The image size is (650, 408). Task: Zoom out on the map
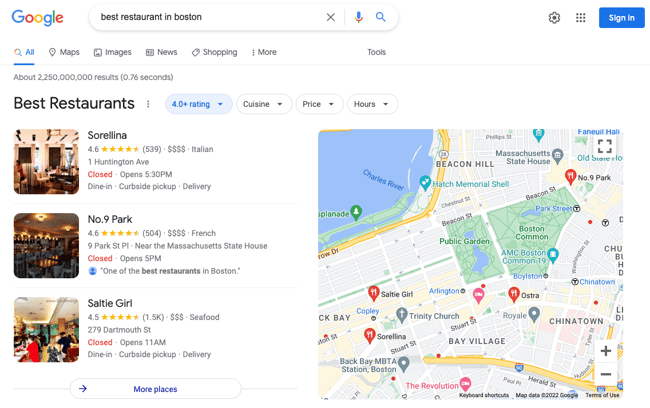605,374
